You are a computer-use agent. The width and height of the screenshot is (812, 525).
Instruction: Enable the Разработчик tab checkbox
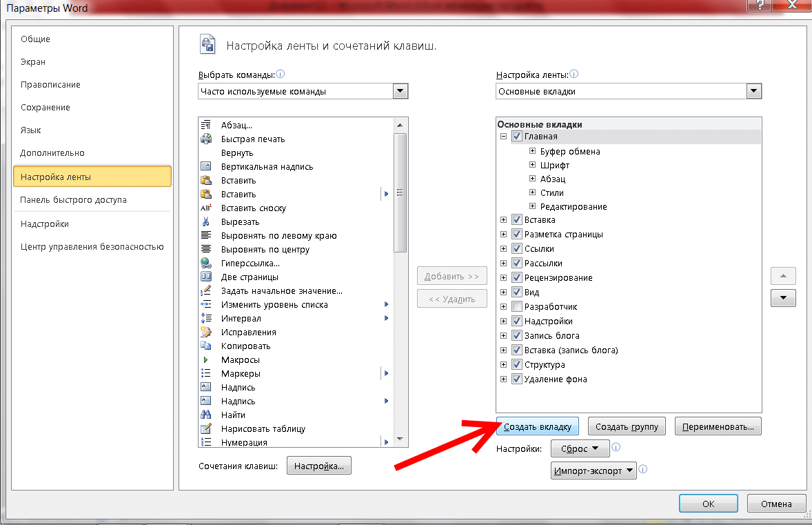pyautogui.click(x=516, y=306)
